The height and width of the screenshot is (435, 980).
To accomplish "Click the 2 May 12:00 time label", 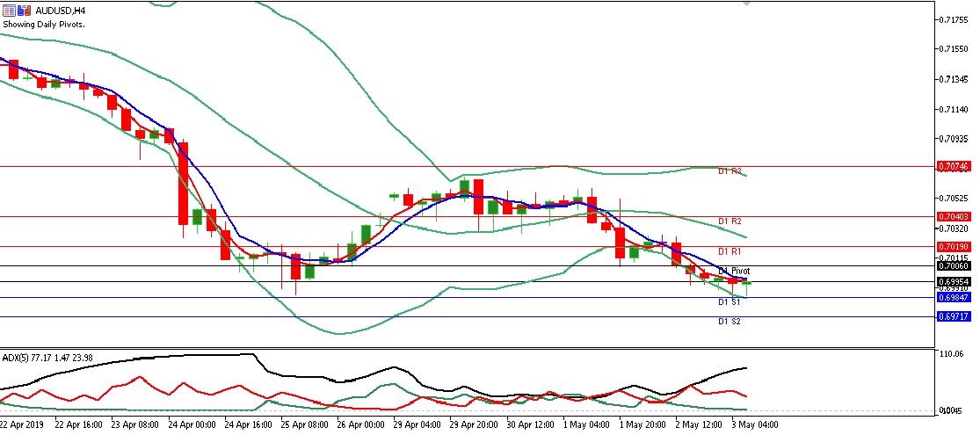I will click(700, 425).
